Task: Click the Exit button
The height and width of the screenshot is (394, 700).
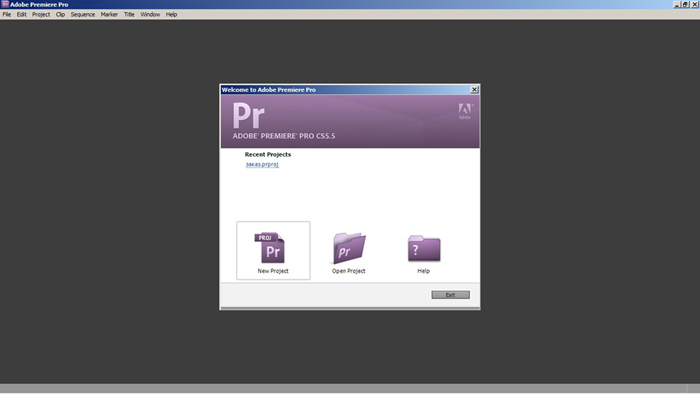Action: 450,295
